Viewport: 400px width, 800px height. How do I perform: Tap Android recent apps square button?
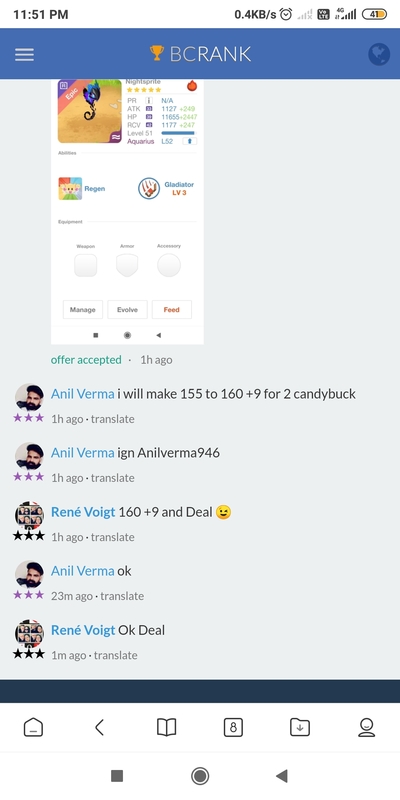[117, 776]
